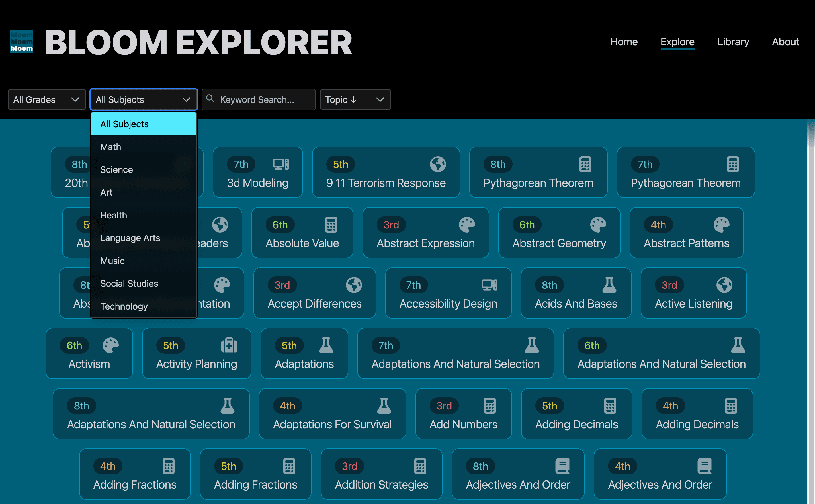Click palette icon on Abstract Expression card
Screen dimensions: 815x504
point(467,225)
